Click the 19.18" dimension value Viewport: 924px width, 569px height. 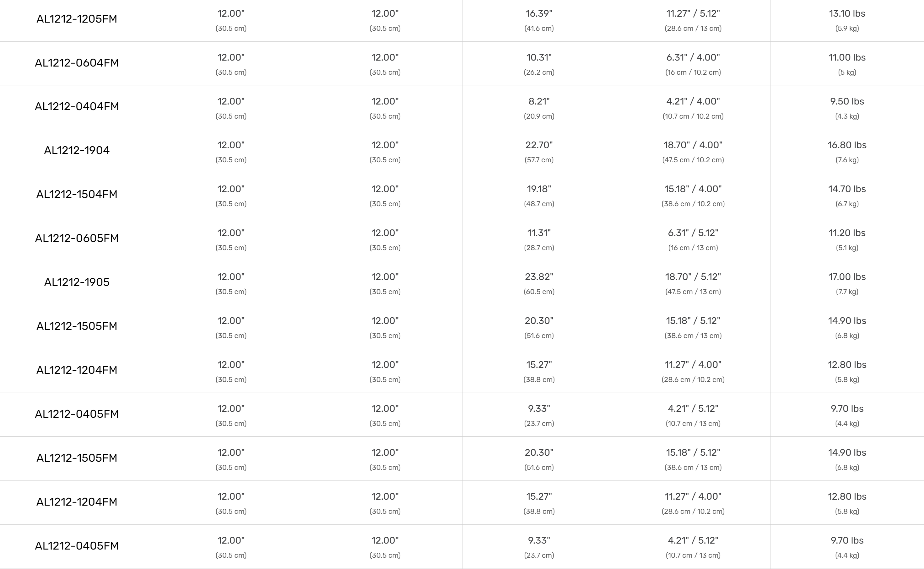[x=538, y=189]
